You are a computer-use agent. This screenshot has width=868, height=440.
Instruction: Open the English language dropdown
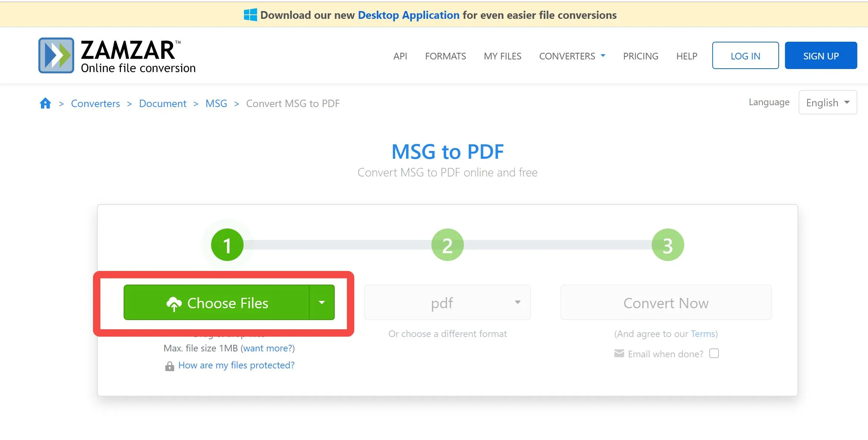tap(827, 103)
